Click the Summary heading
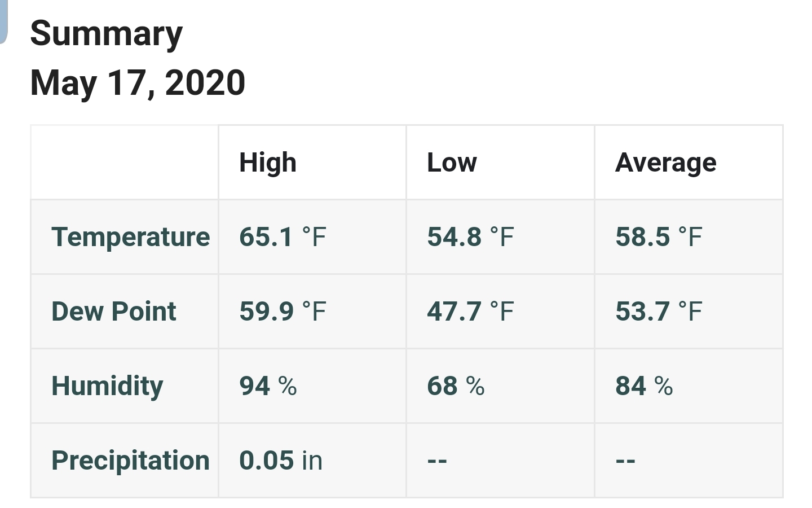812x508 pixels. 106,34
